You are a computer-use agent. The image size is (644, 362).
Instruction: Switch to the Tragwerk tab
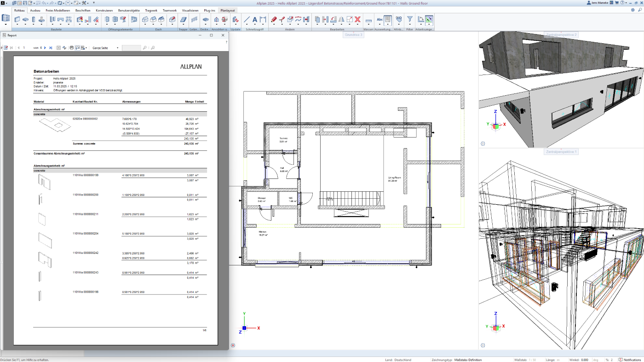pyautogui.click(x=151, y=10)
